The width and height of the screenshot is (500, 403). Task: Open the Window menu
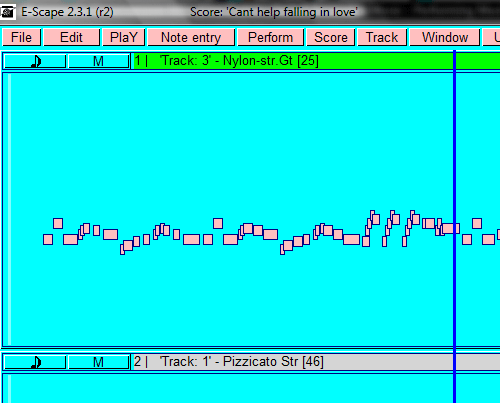pyautogui.click(x=445, y=37)
